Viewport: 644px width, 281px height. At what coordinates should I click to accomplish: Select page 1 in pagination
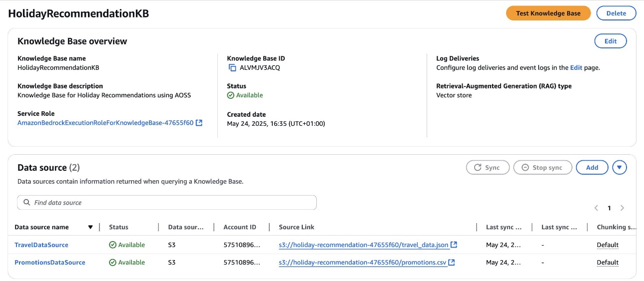pos(609,208)
